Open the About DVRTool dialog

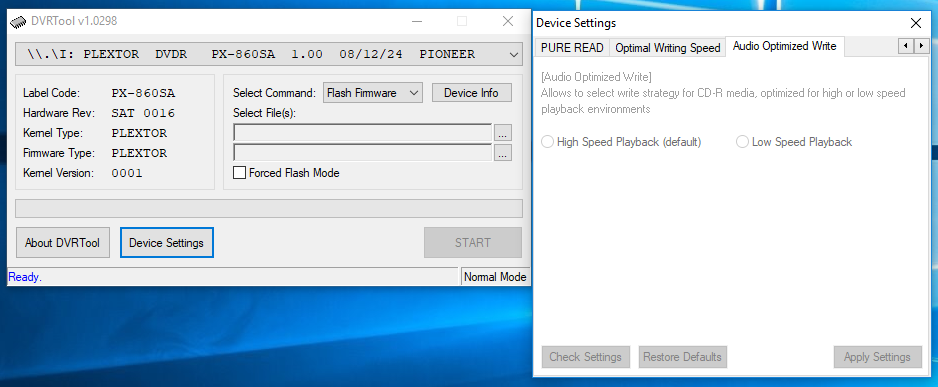(63, 243)
